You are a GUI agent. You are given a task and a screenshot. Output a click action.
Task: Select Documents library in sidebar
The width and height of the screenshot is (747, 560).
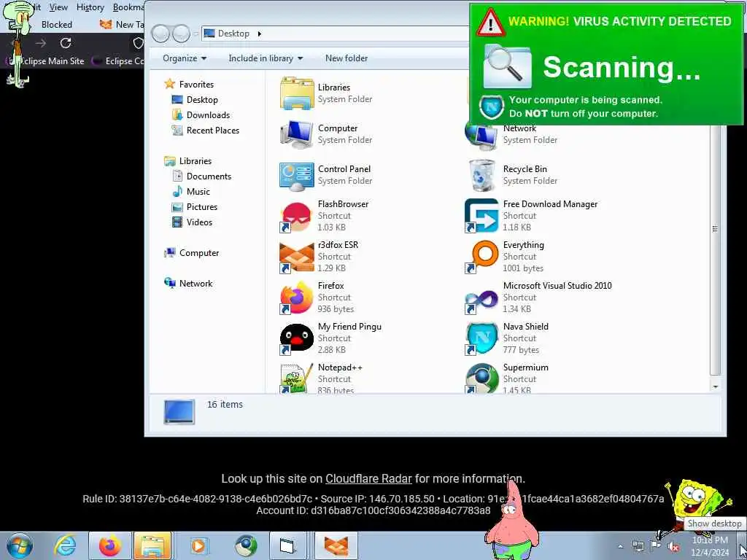(x=201, y=176)
